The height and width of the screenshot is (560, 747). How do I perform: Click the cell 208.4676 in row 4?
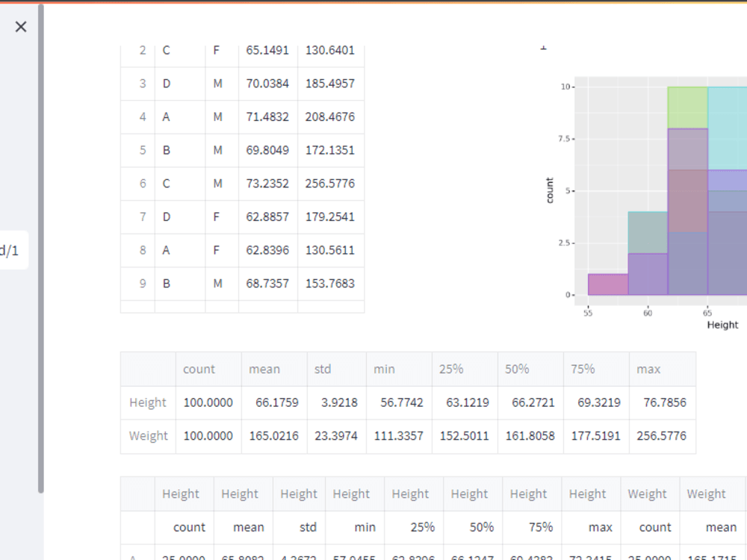[x=330, y=117]
